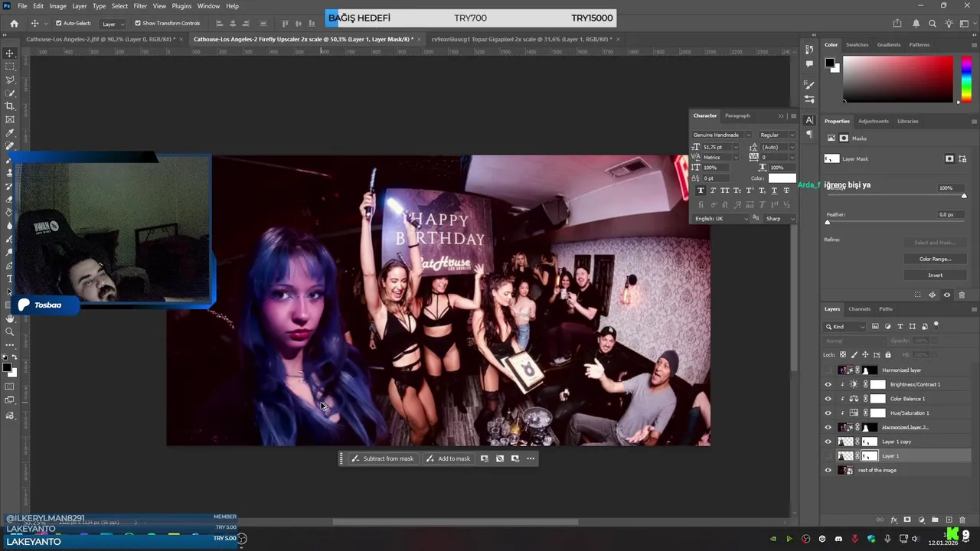Viewport: 980px width, 551px height.
Task: Switch to the Adjustments tab
Action: pos(873,121)
